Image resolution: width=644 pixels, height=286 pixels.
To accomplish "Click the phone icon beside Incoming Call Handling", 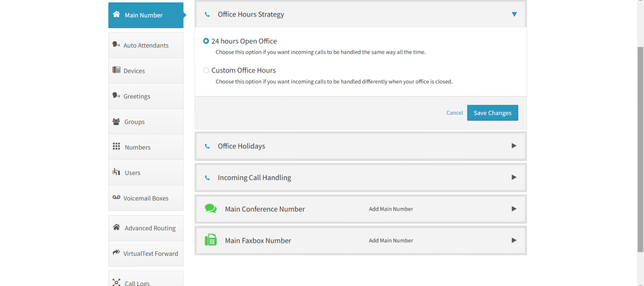I will point(207,178).
